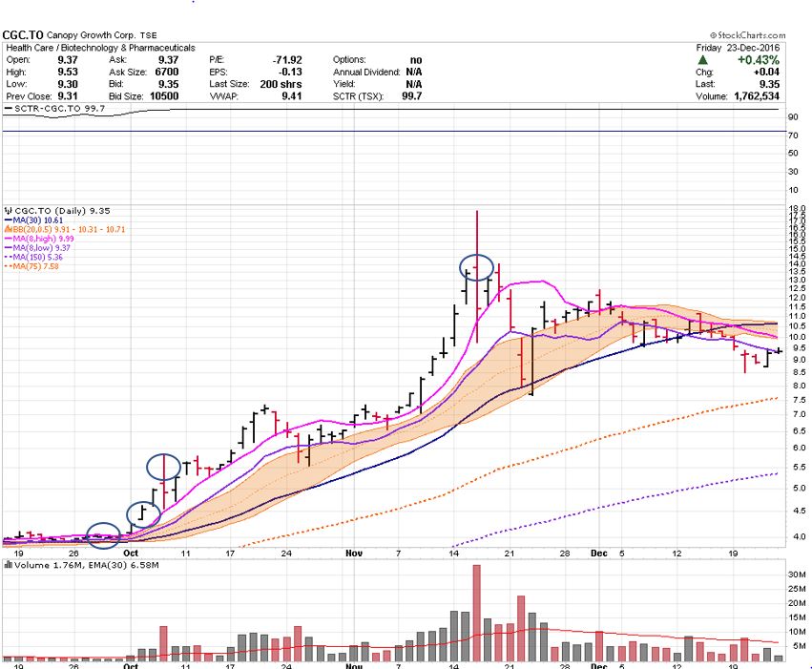Click the TSE exchange label
This screenshot has height=669, width=812.
point(148,35)
